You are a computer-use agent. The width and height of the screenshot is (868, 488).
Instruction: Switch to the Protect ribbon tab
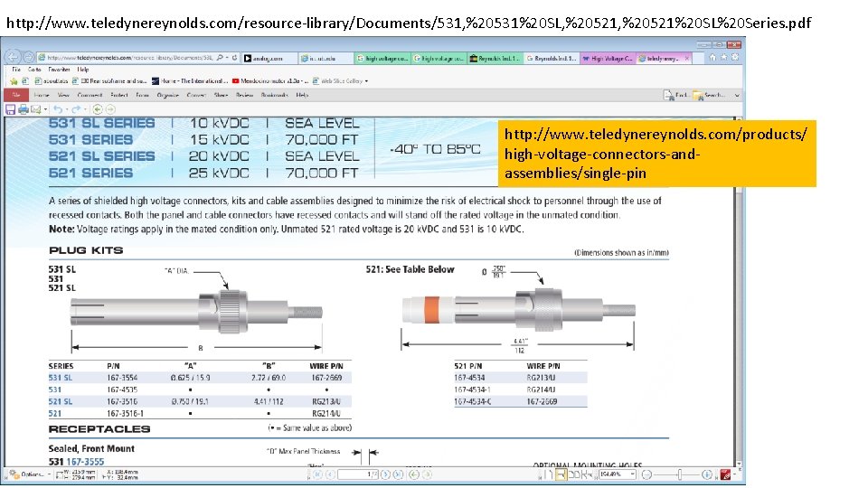click(119, 95)
